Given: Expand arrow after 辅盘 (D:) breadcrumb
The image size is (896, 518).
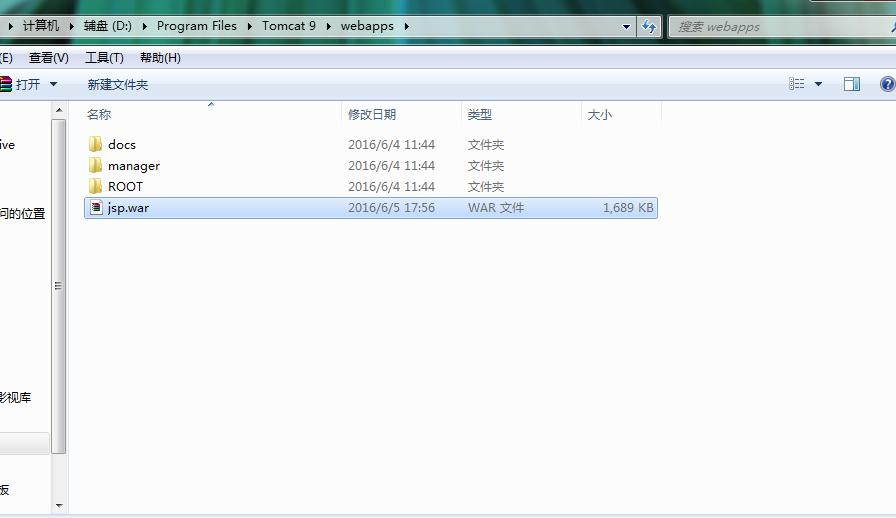Looking at the screenshot, I should [145, 26].
